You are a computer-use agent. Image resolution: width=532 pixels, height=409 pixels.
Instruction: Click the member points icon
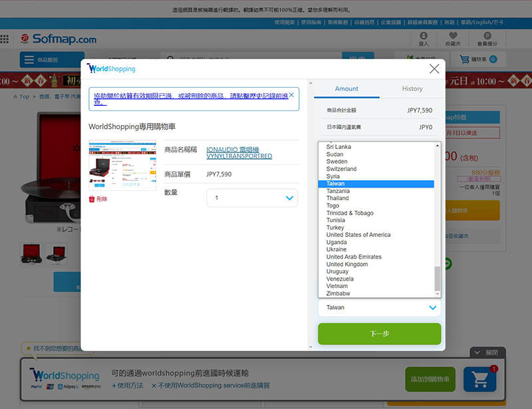(x=487, y=39)
